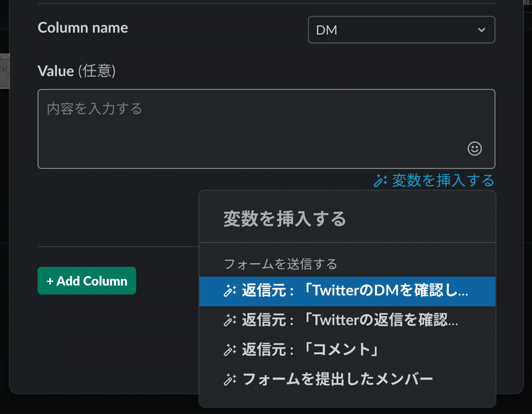Image resolution: width=532 pixels, height=414 pixels.
Task: Pick フォームを提出したメンバー from the list
Action: point(338,379)
